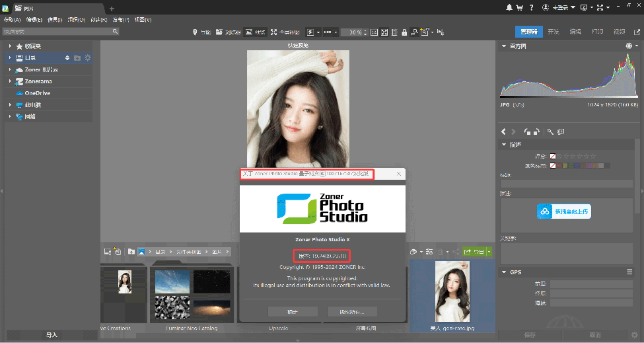Open the first menu (A)
644x343 pixels.
click(13, 20)
